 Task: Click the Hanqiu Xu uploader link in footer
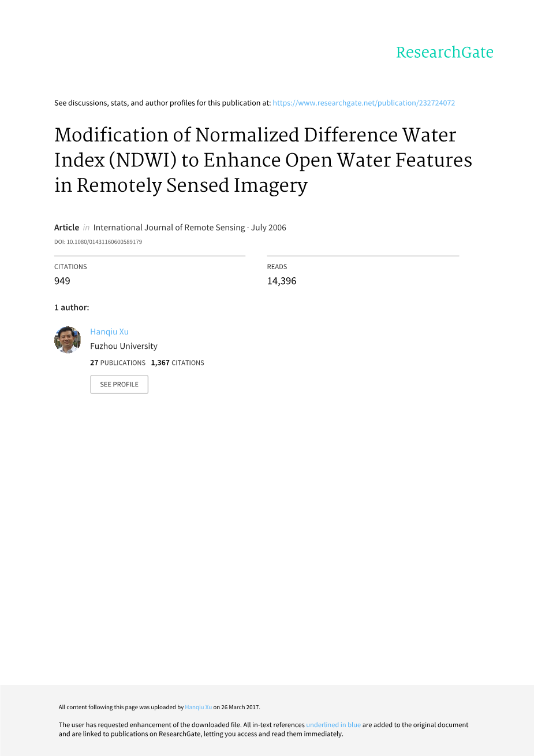(x=198, y=707)
